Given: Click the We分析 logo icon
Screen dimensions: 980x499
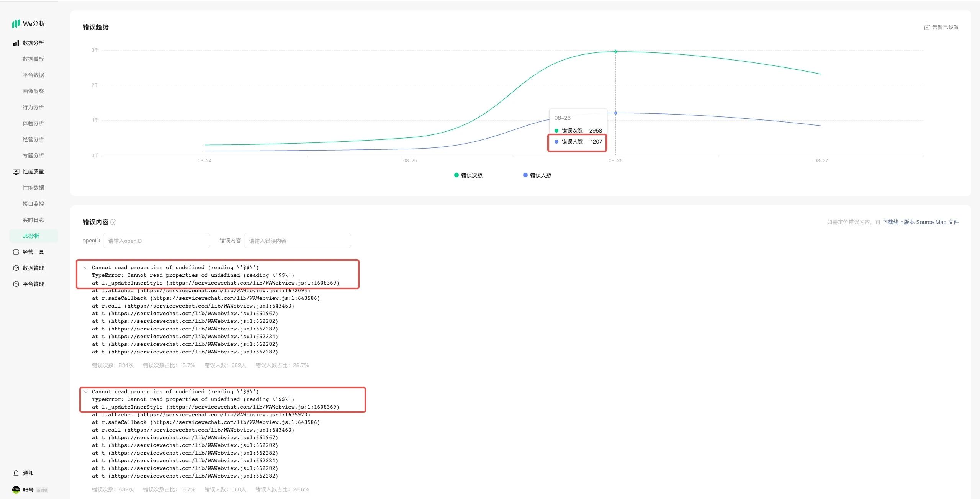Looking at the screenshot, I should pyautogui.click(x=16, y=24).
